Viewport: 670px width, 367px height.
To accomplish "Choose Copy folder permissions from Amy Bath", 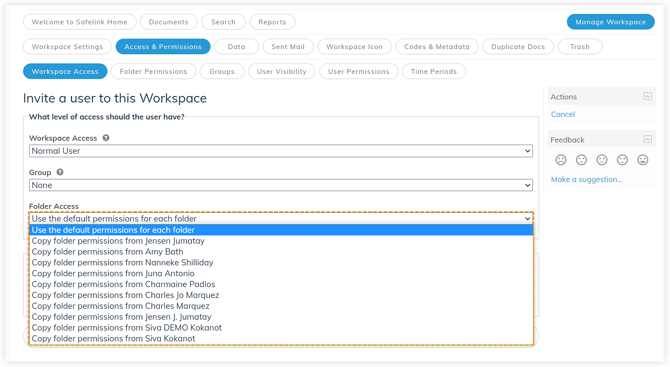I will point(281,252).
